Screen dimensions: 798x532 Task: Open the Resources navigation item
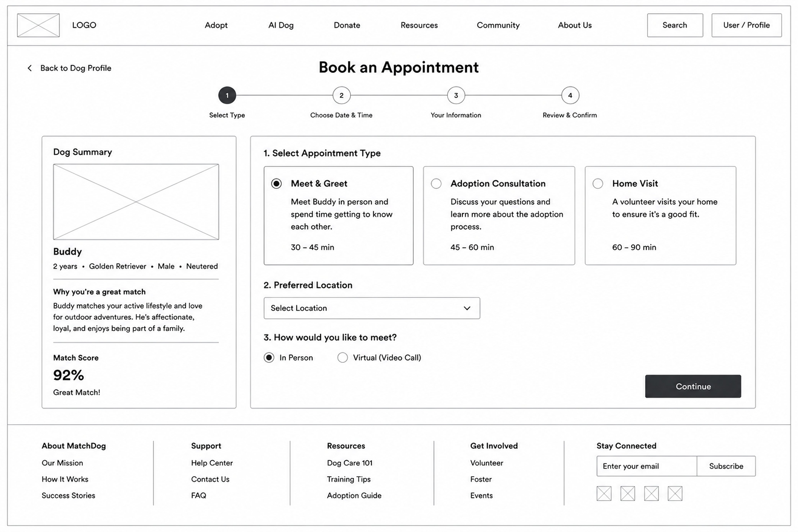pos(419,25)
